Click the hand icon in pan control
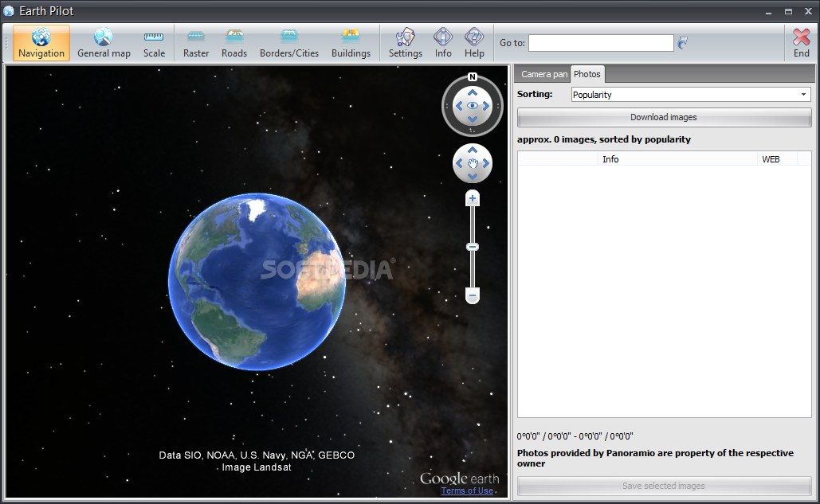 pos(473,163)
